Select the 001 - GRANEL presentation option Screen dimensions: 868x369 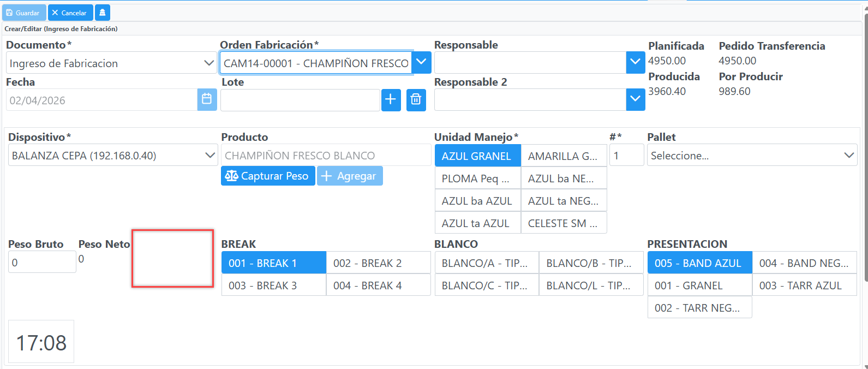coord(700,285)
